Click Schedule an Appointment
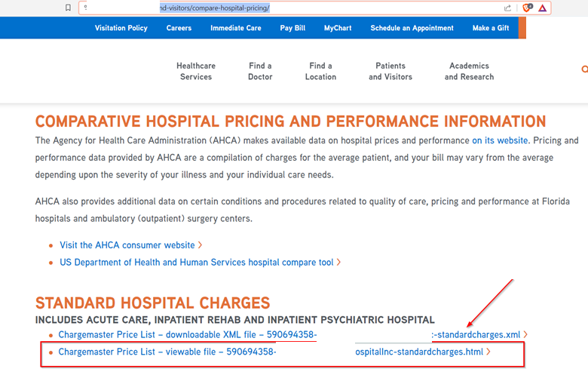588x369 pixels. (x=412, y=28)
